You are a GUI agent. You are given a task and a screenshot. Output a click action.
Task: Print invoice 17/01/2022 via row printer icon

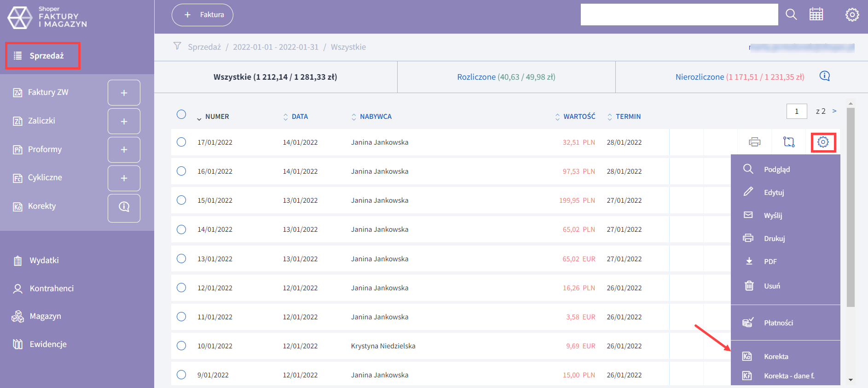755,142
